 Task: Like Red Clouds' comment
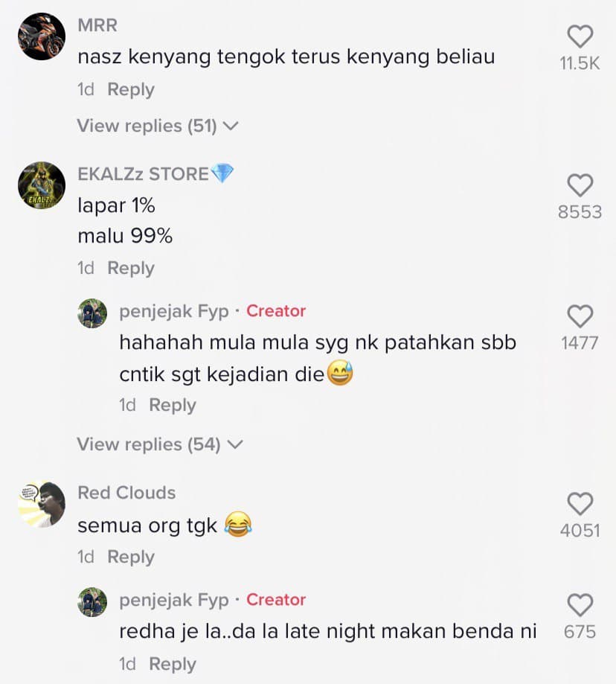(580, 504)
